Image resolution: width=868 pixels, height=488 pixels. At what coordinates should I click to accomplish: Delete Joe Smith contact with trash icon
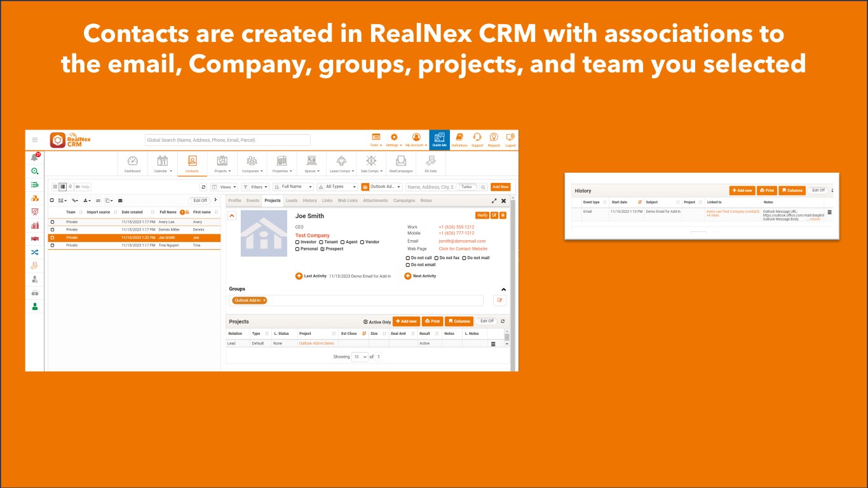(503, 215)
